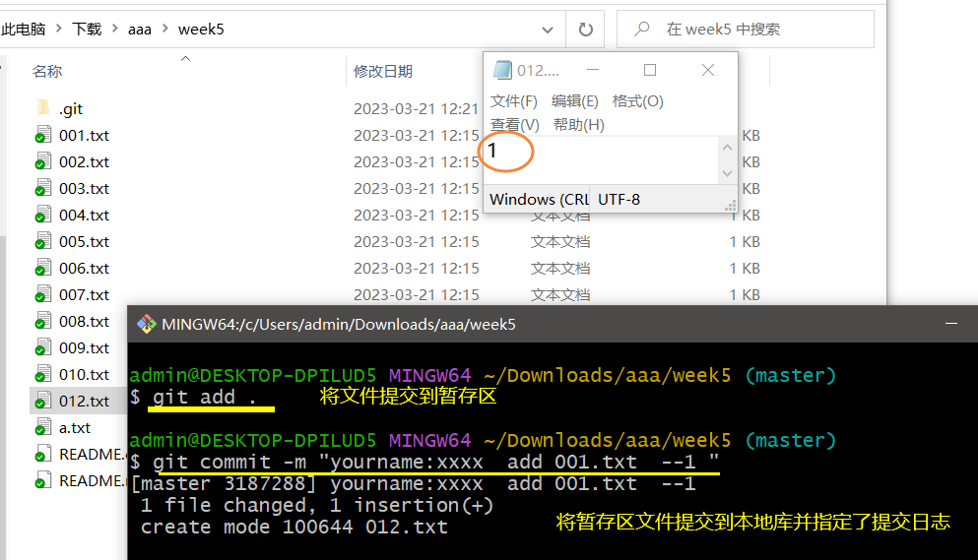Click the Git Bash MINGW64 window icon

[x=147, y=324]
